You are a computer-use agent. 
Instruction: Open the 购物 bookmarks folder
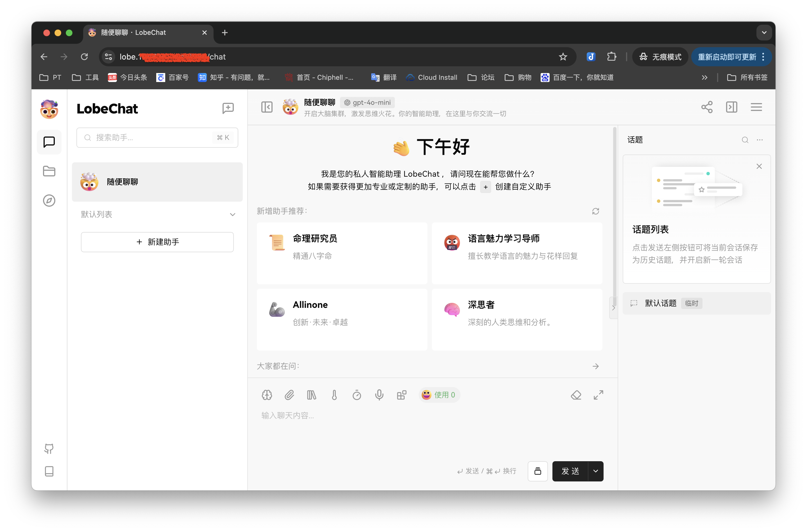click(518, 77)
